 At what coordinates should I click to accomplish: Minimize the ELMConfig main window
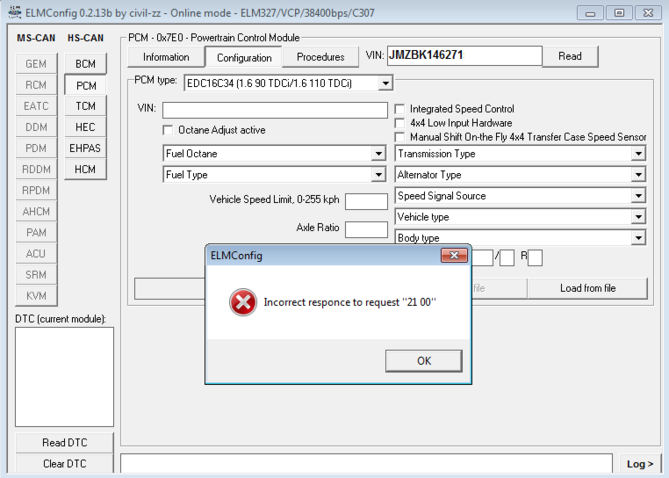tap(590, 13)
